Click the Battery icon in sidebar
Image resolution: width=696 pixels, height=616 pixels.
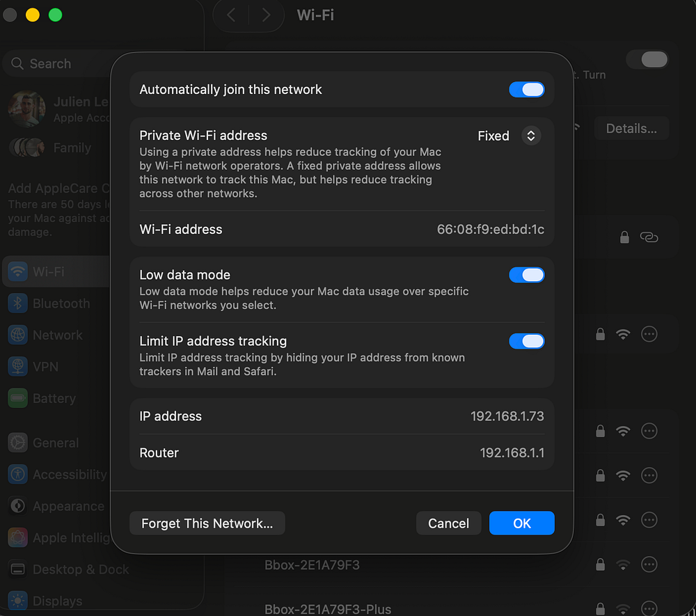click(x=18, y=398)
